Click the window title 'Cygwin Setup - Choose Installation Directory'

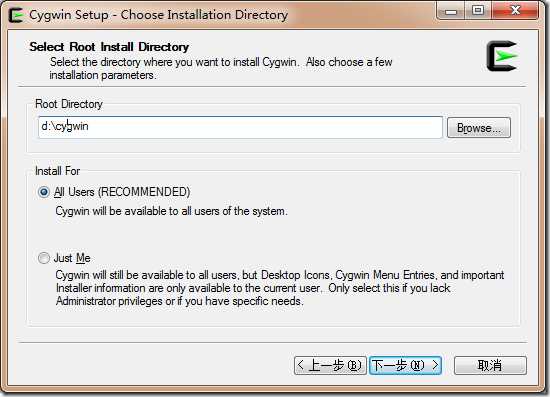159,15
